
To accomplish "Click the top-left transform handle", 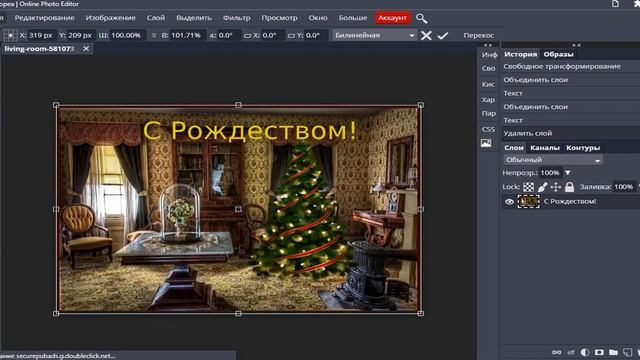I will pyautogui.click(x=56, y=105).
